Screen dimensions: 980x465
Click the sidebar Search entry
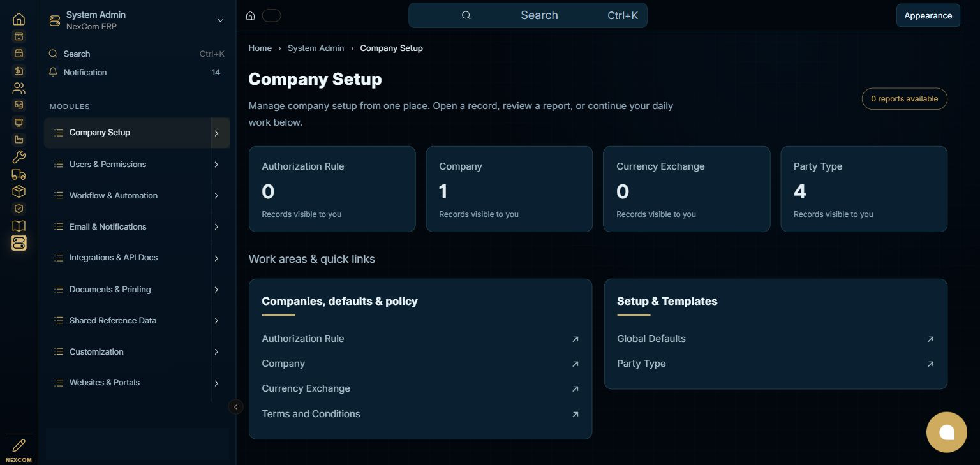[x=137, y=54]
